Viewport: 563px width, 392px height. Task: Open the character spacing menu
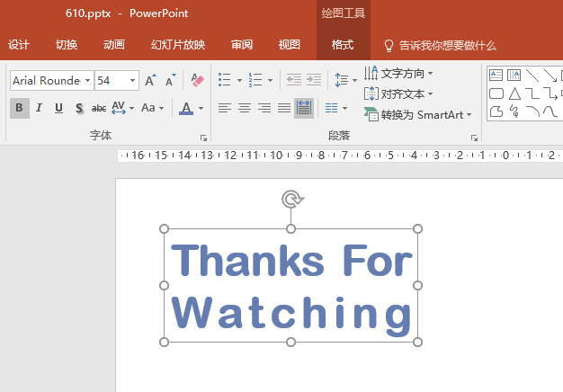123,108
